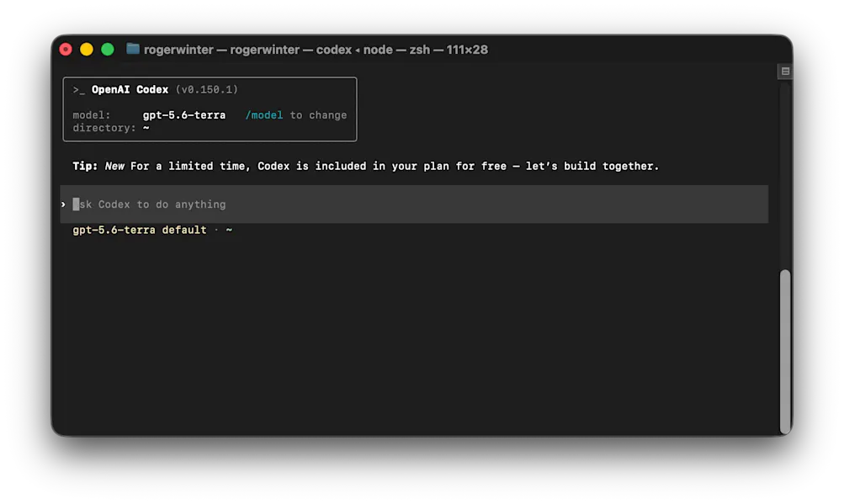This screenshot has height=504, width=844.
Task: Click the blue folder icon in title bar
Action: coord(132,49)
